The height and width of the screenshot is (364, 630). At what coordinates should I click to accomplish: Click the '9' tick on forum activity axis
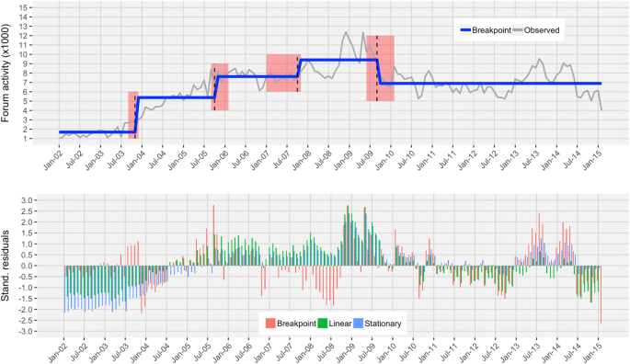tap(26, 63)
